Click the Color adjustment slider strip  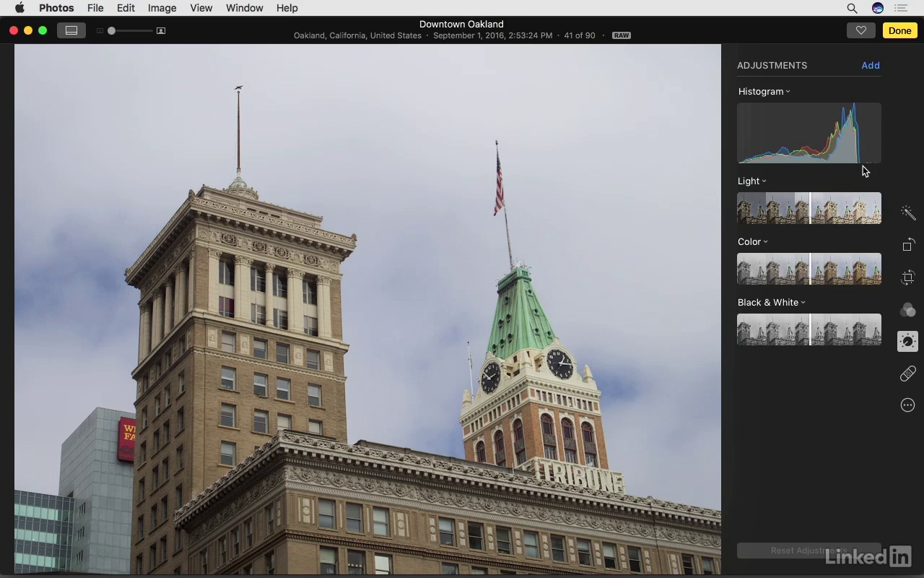pyautogui.click(x=809, y=269)
